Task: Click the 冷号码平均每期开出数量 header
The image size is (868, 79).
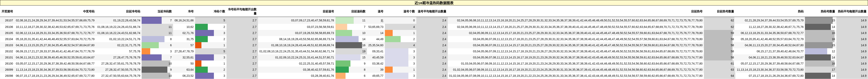Action: 242,11
